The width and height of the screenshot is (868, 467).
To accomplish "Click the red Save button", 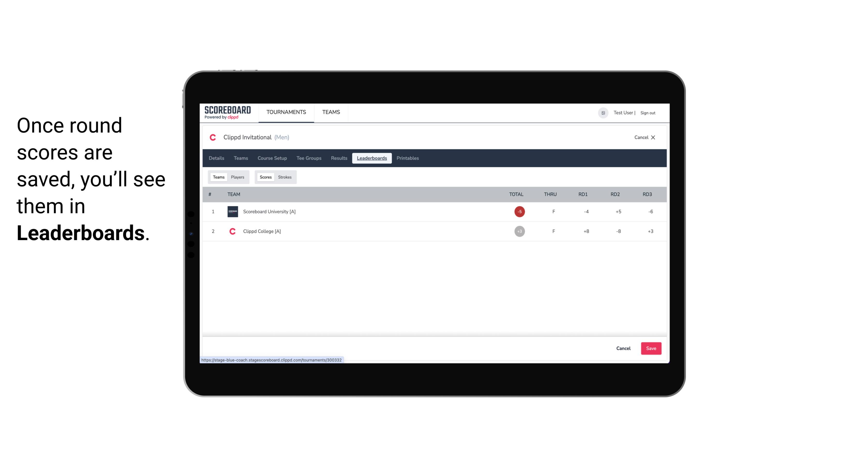I will point(650,348).
